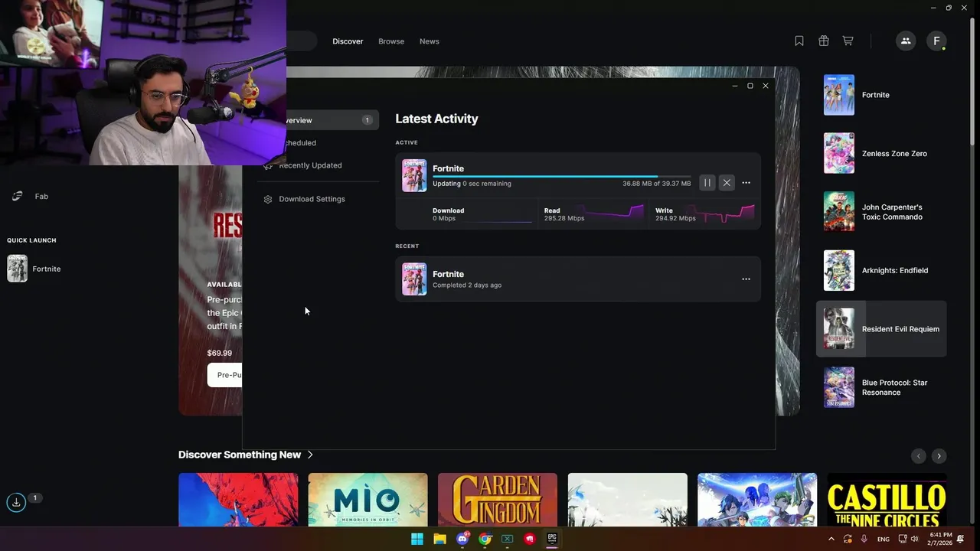Pause the Fortnite update

click(707, 183)
